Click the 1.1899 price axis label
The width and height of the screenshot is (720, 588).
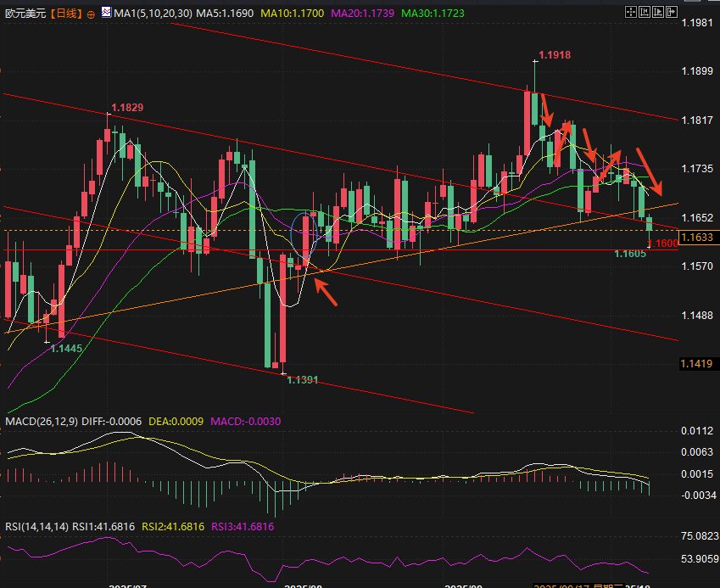click(697, 70)
